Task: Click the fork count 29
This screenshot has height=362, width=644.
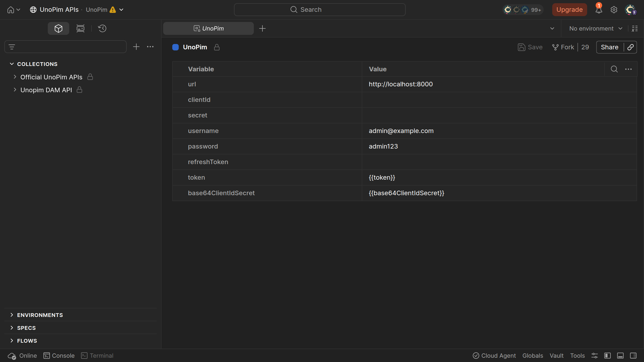Action: click(585, 47)
